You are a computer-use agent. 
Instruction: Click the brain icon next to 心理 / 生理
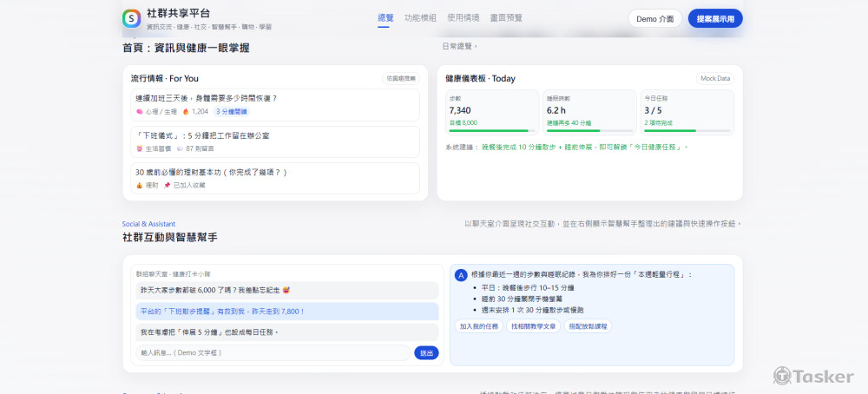click(x=140, y=112)
